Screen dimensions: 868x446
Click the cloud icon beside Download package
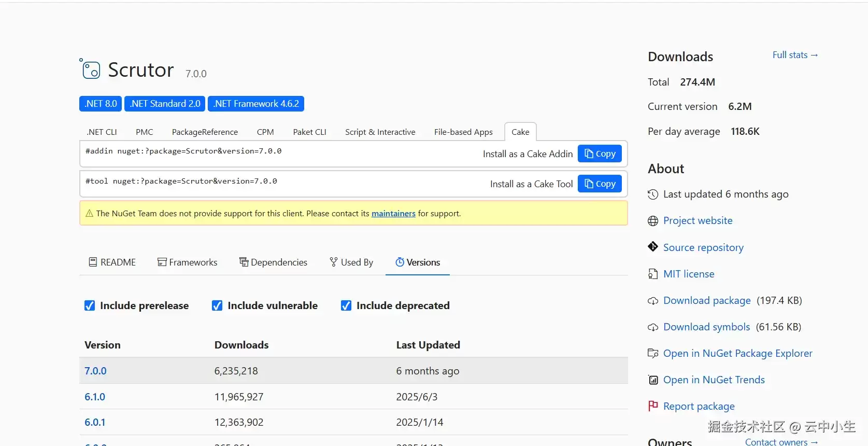click(653, 301)
